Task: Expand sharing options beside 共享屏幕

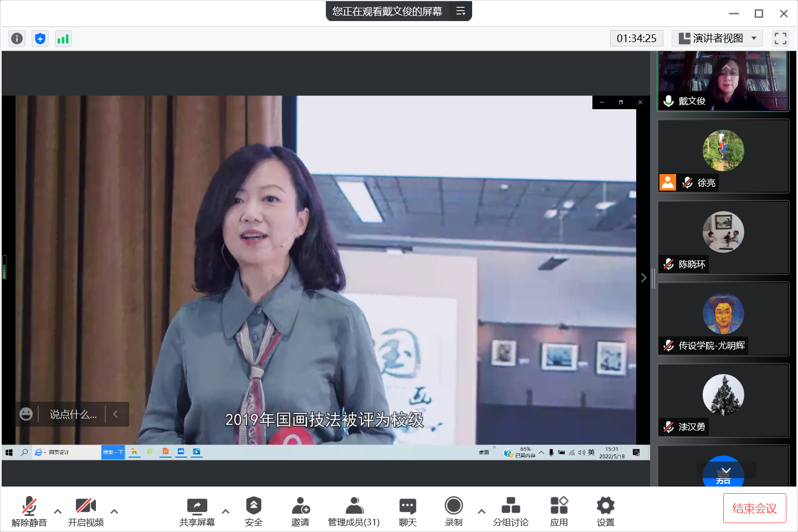Action: 226,511
